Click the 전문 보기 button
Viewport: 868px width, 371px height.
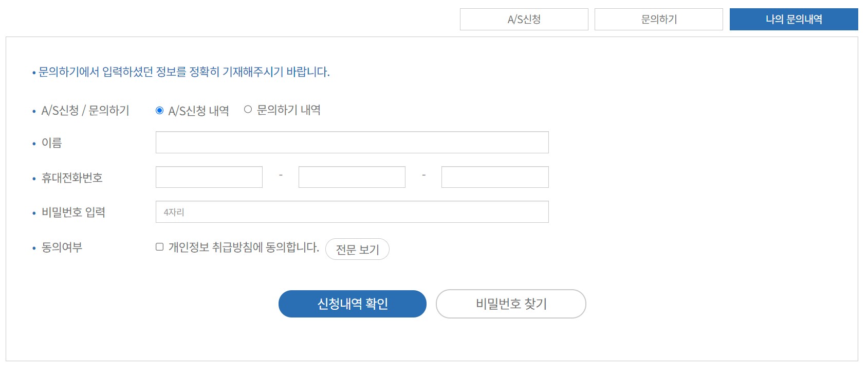pos(357,249)
